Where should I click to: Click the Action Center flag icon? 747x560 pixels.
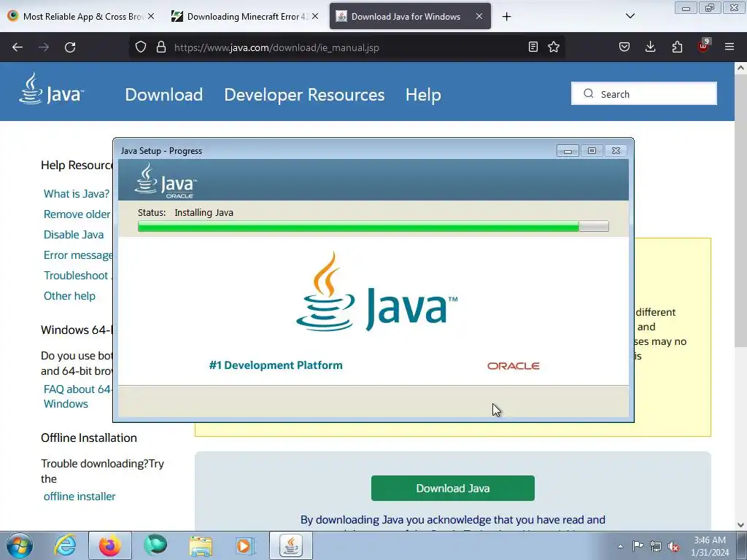638,546
